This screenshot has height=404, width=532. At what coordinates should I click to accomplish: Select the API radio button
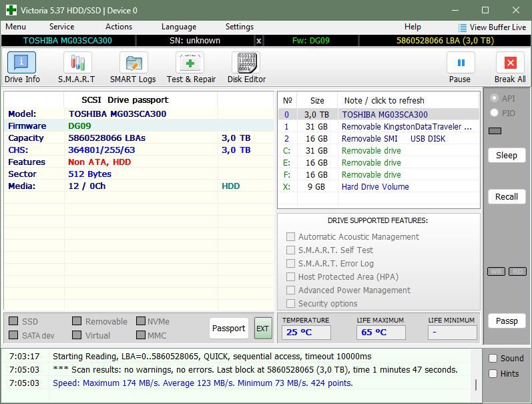tap(495, 98)
